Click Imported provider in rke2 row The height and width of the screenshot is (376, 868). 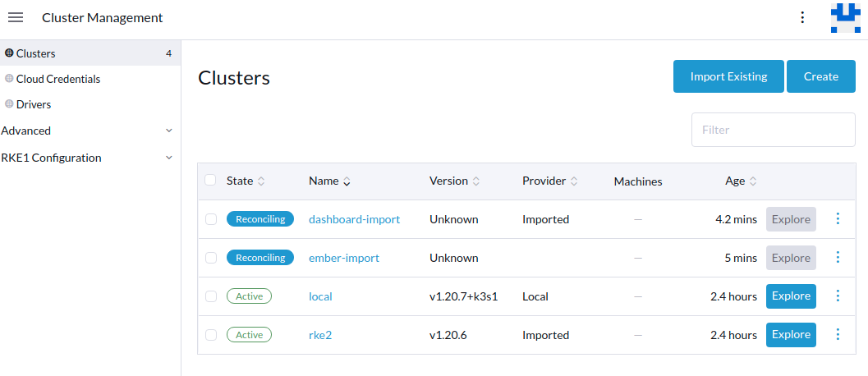pos(546,335)
